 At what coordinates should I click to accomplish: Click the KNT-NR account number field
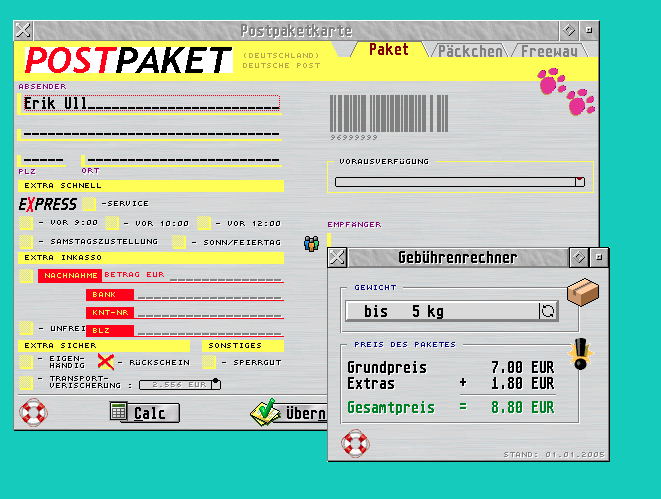(x=210, y=314)
